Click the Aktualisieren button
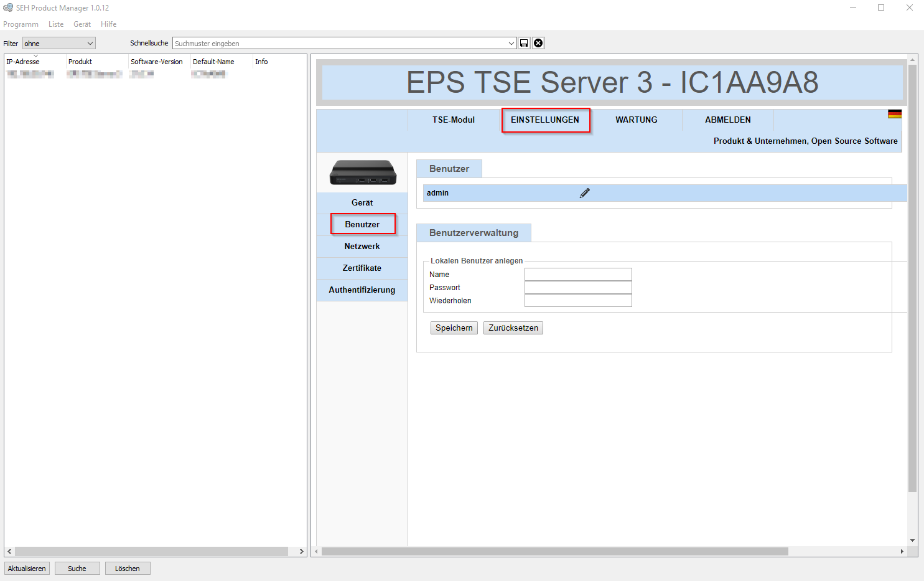924x581 pixels. tap(27, 569)
